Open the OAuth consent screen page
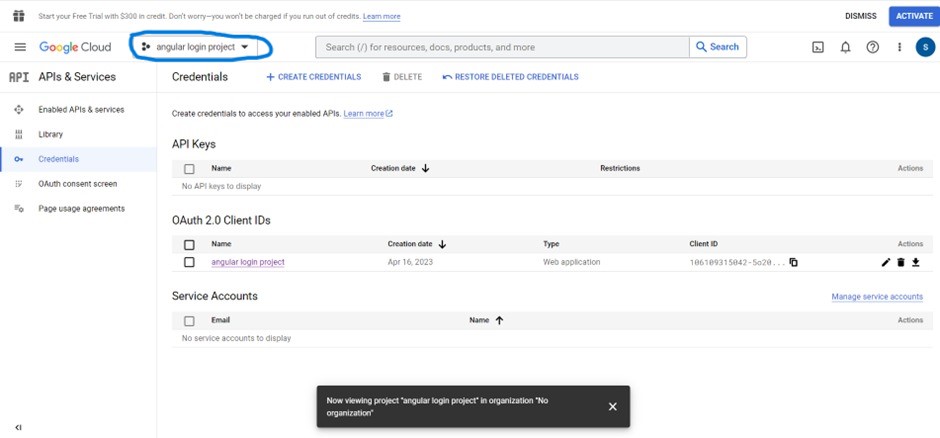Viewport: 940px width, 438px height. tap(77, 184)
